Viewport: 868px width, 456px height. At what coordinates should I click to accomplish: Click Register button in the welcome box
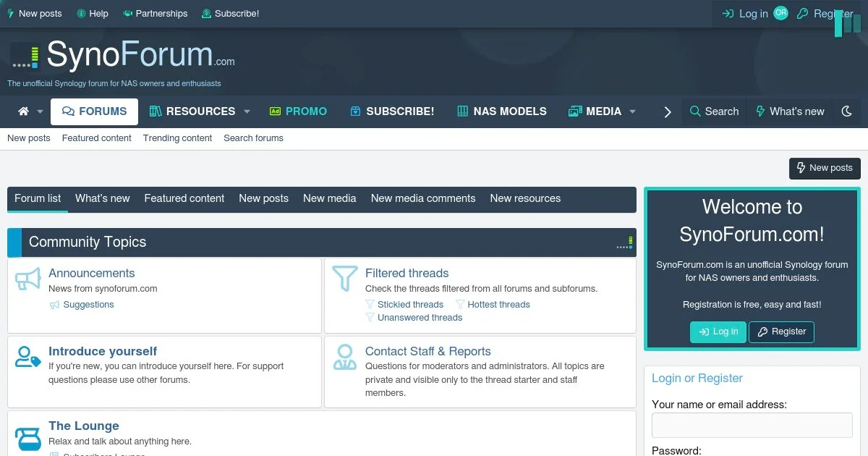[781, 332]
